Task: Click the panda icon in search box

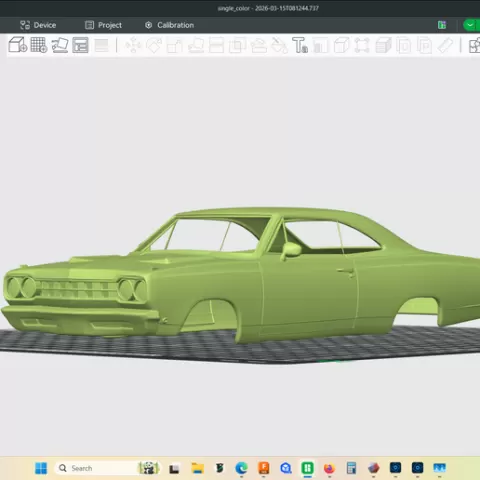Action: tap(149, 468)
